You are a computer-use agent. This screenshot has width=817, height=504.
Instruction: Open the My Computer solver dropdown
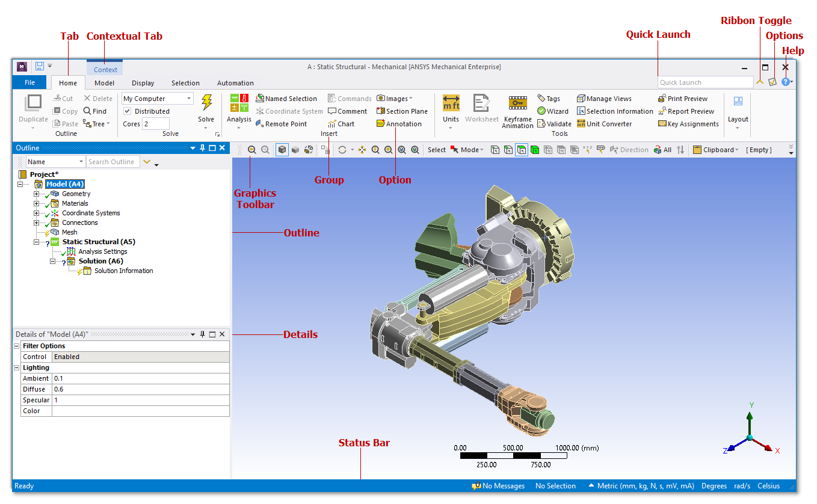pyautogui.click(x=188, y=98)
